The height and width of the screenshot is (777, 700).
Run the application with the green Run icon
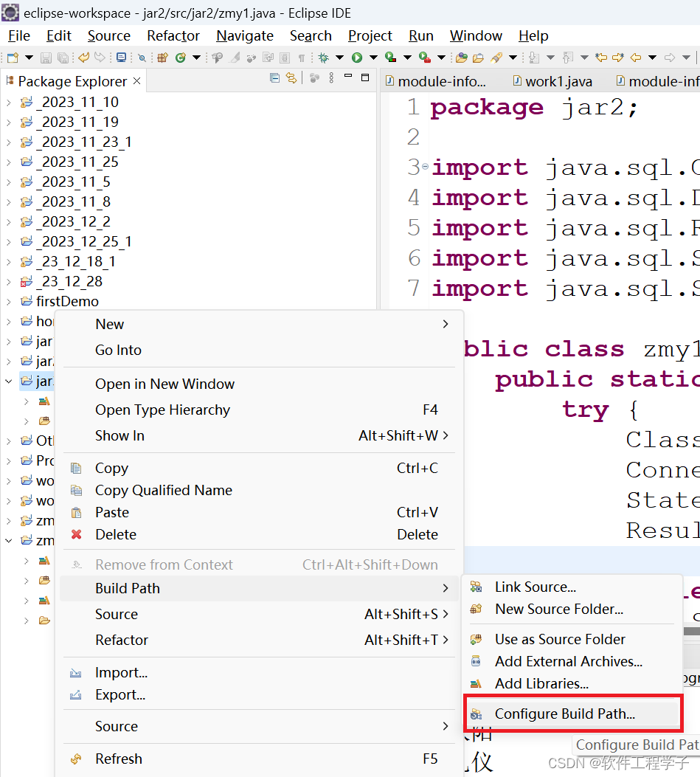point(357,57)
